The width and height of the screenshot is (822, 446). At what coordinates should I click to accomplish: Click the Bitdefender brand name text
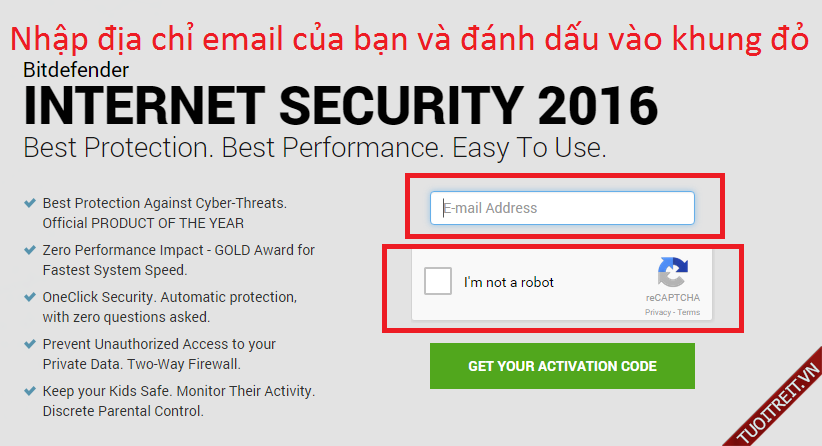pyautogui.click(x=76, y=71)
